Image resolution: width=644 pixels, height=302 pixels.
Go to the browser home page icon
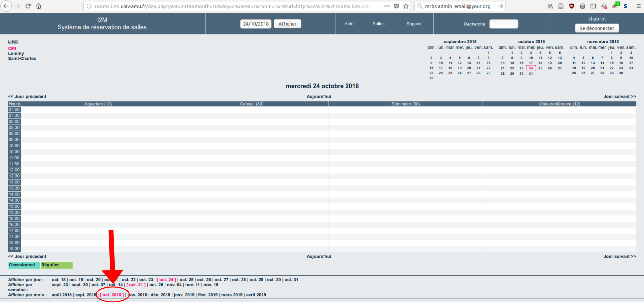[39, 6]
